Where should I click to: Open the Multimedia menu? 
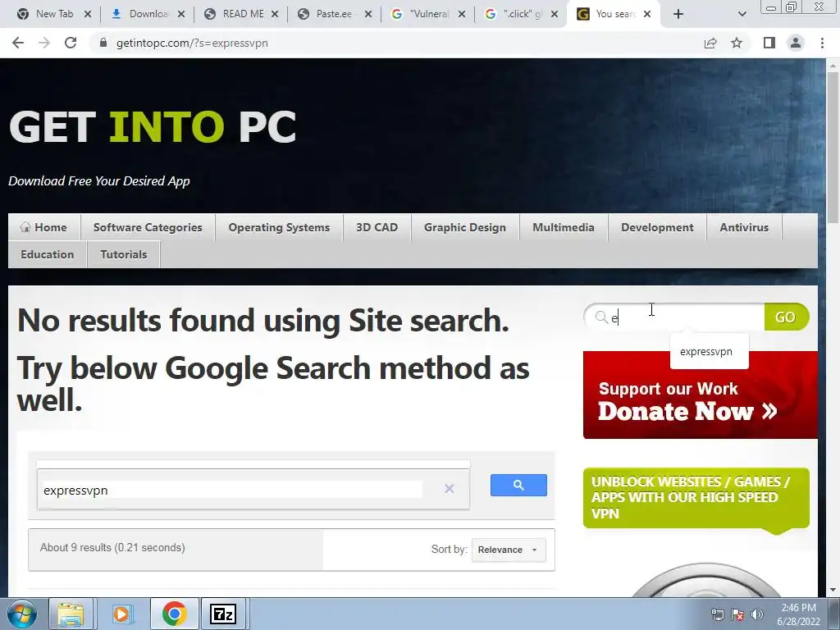[564, 227]
